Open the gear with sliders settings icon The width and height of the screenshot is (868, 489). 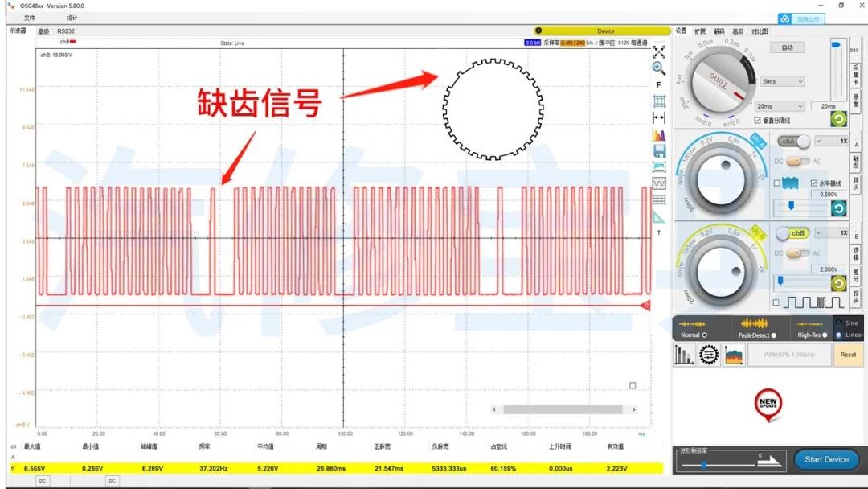[x=709, y=355]
